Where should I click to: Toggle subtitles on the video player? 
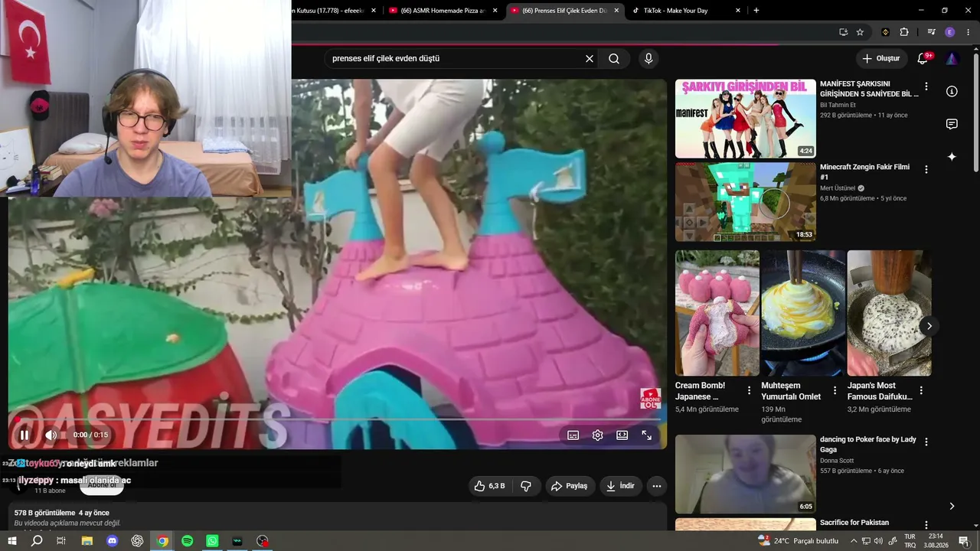click(573, 435)
